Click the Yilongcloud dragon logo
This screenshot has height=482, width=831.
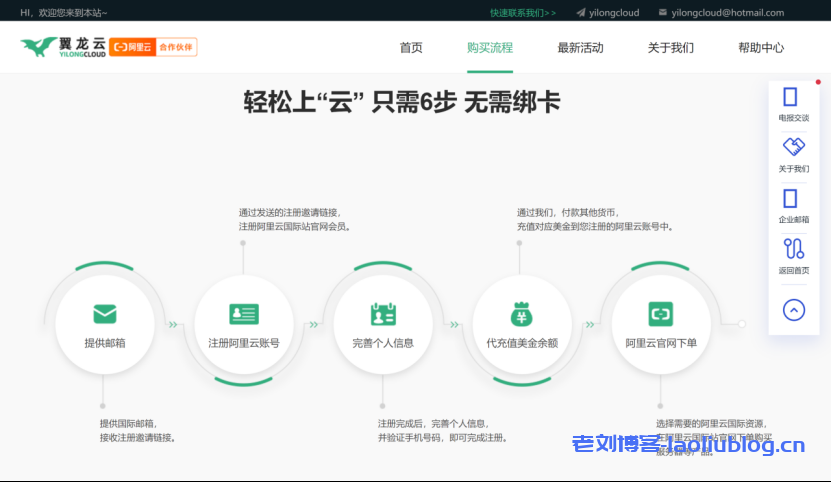click(63, 47)
